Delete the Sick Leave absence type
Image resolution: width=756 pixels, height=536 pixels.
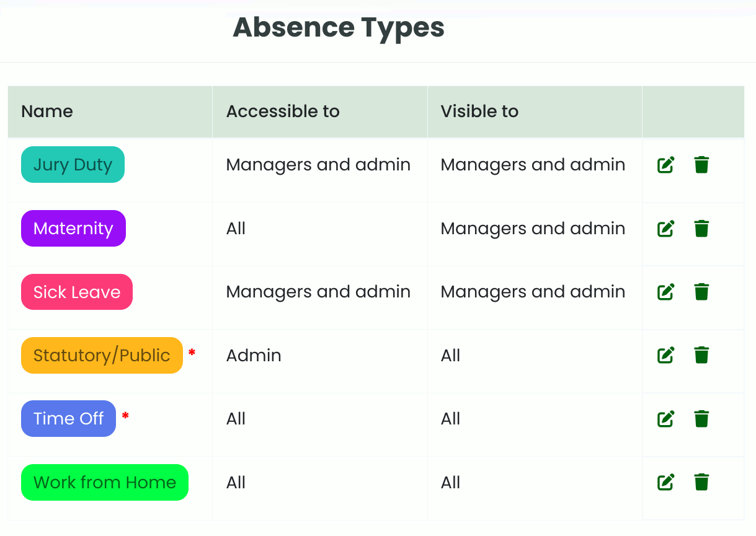pos(701,291)
